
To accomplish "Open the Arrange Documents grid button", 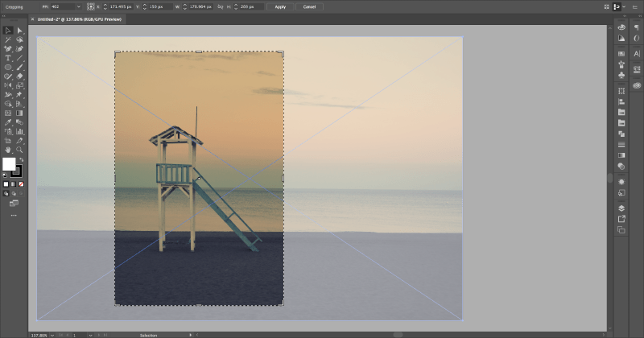I will (607, 6).
